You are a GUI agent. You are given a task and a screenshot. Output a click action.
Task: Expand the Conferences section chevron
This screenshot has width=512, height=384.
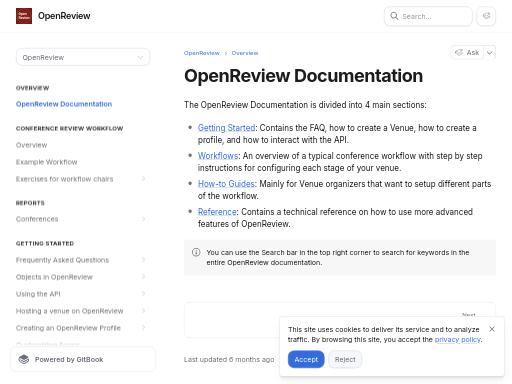[x=144, y=219]
